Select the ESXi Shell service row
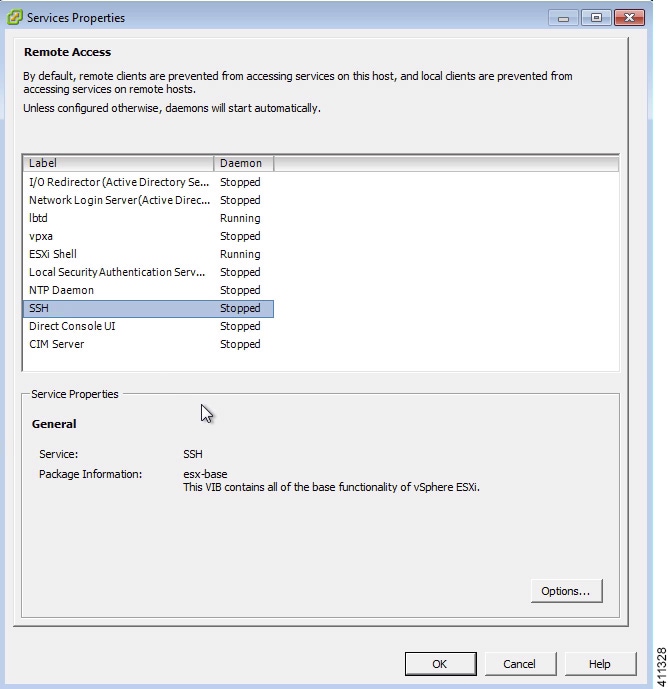Viewport: 668px width, 689px height. (x=148, y=254)
